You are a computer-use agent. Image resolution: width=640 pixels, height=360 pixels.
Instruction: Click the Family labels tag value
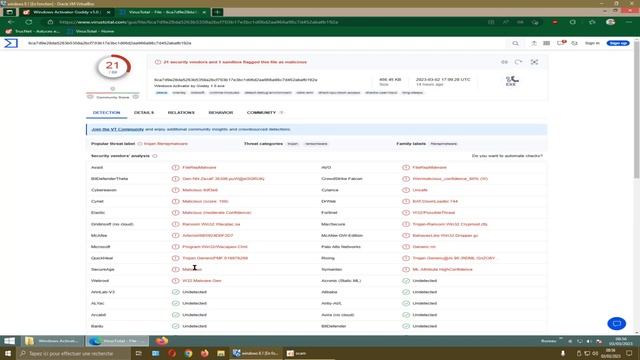(x=444, y=144)
